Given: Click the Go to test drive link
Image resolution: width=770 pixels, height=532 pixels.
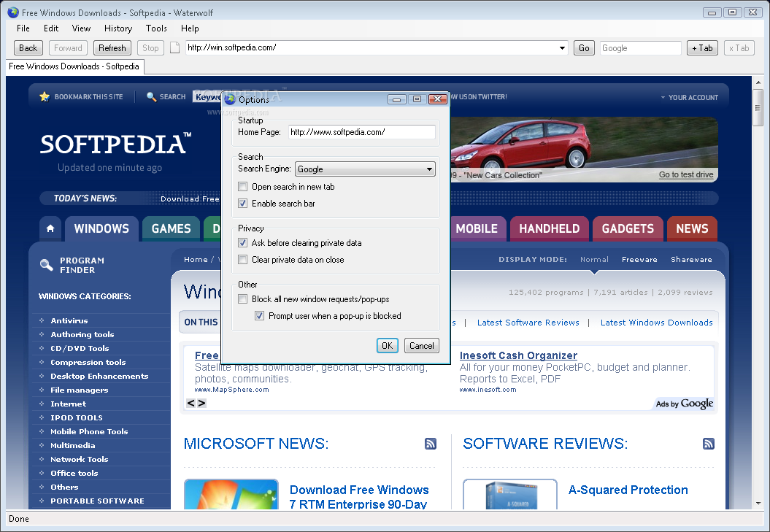Looking at the screenshot, I should point(686,174).
